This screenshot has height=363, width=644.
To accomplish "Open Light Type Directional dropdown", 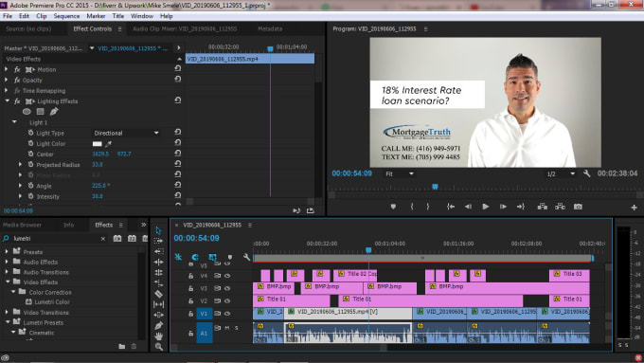I will [126, 134].
